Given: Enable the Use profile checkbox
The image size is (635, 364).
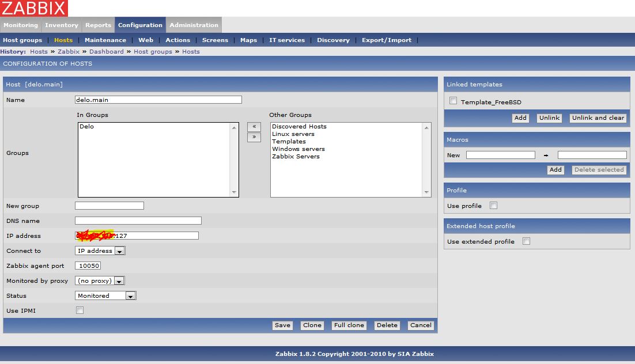Looking at the screenshot, I should point(493,205).
